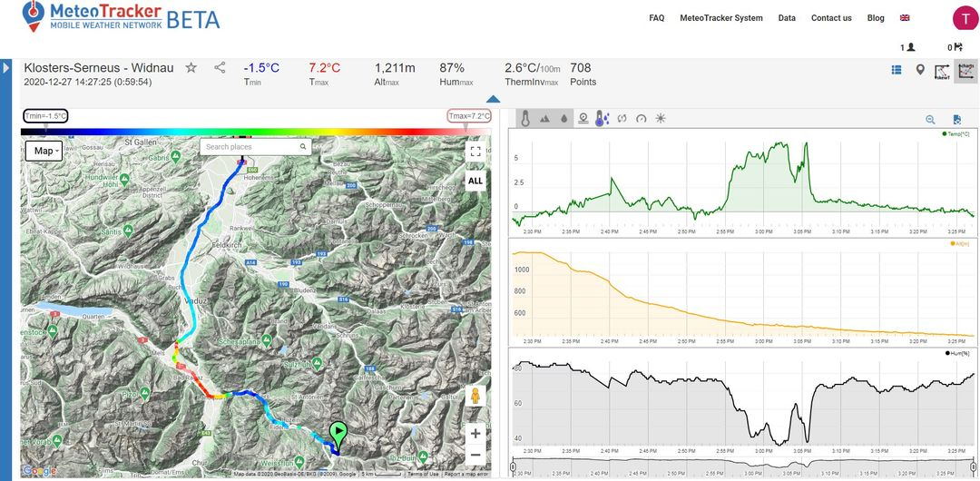
Task: Open the SkewT diagram view
Action: (942, 71)
